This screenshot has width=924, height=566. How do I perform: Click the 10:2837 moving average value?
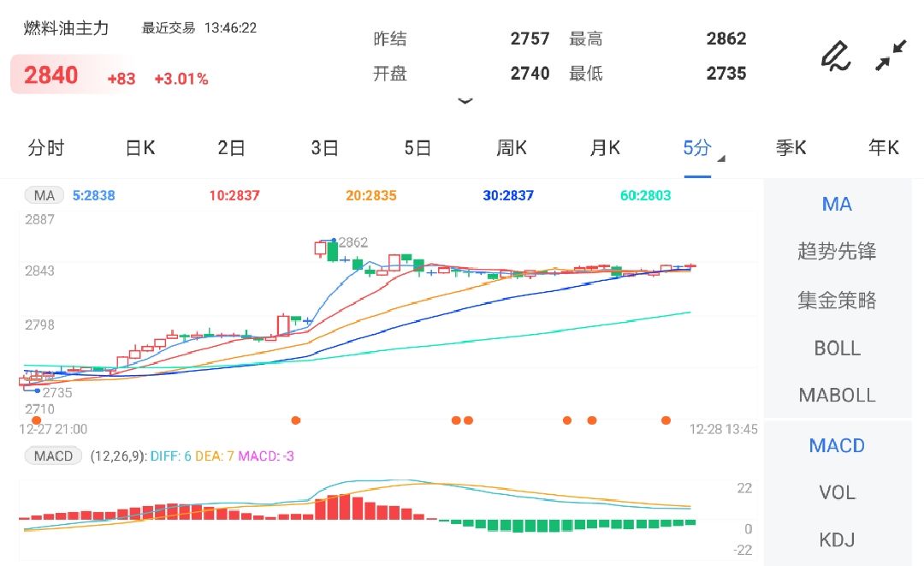pos(234,195)
